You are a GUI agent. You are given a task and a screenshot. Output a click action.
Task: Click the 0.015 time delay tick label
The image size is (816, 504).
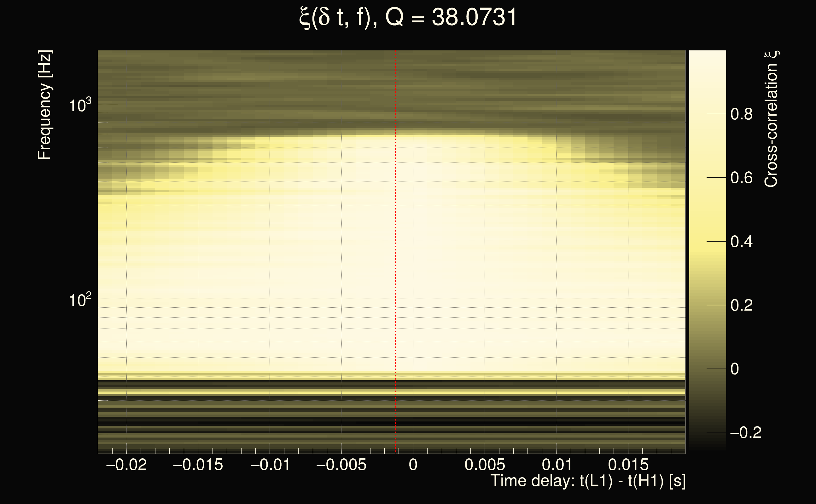[628, 464]
